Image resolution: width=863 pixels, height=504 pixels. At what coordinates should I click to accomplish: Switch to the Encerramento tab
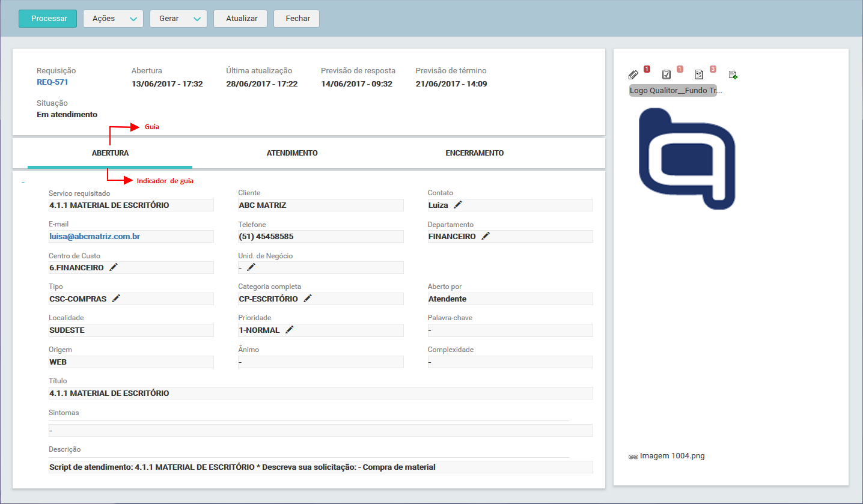[x=475, y=153]
